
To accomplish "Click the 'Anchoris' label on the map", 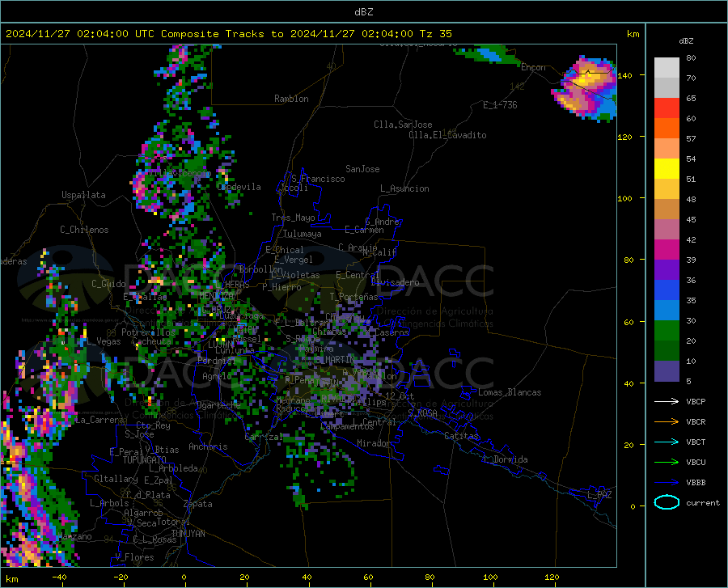I will [208, 446].
